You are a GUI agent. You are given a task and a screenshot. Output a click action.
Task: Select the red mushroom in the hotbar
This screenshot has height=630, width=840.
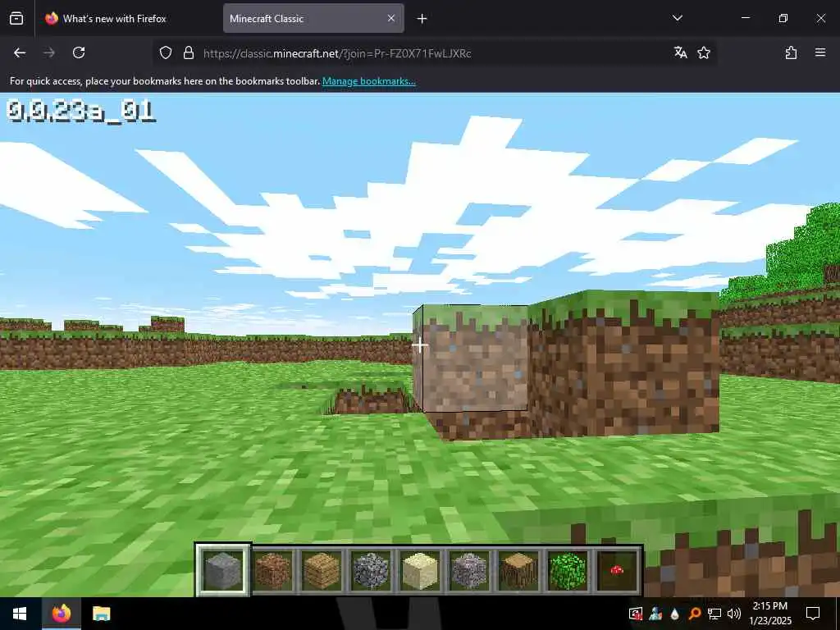(617, 571)
